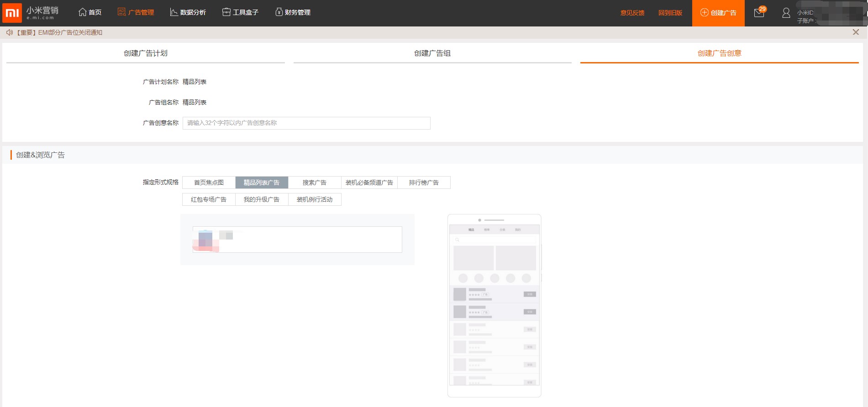
Task: Open 数据分析 menu
Action: (188, 12)
